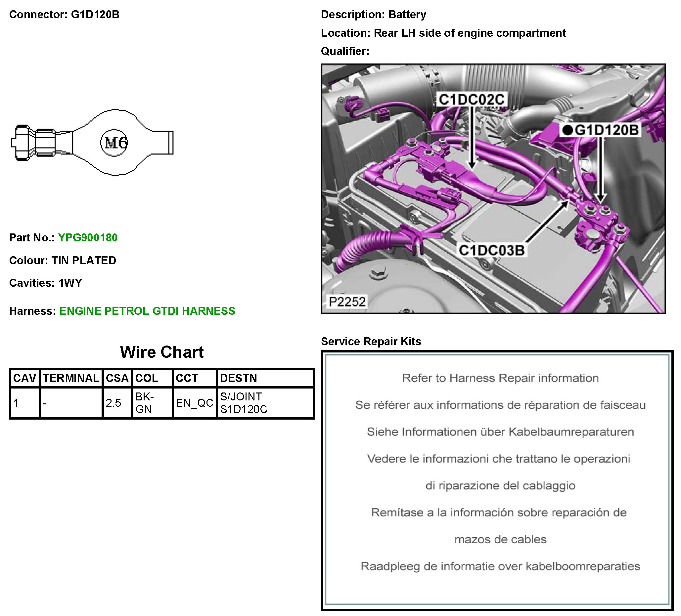This screenshot has width=681, height=616.
Task: Click 'Refer to Harness Repair information' text
Action: pyautogui.click(x=500, y=378)
